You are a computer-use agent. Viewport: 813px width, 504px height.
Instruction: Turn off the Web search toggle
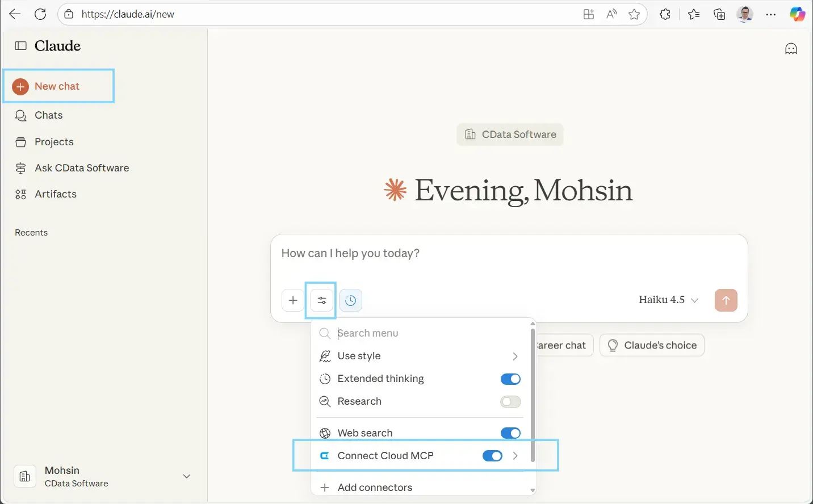pyautogui.click(x=510, y=433)
